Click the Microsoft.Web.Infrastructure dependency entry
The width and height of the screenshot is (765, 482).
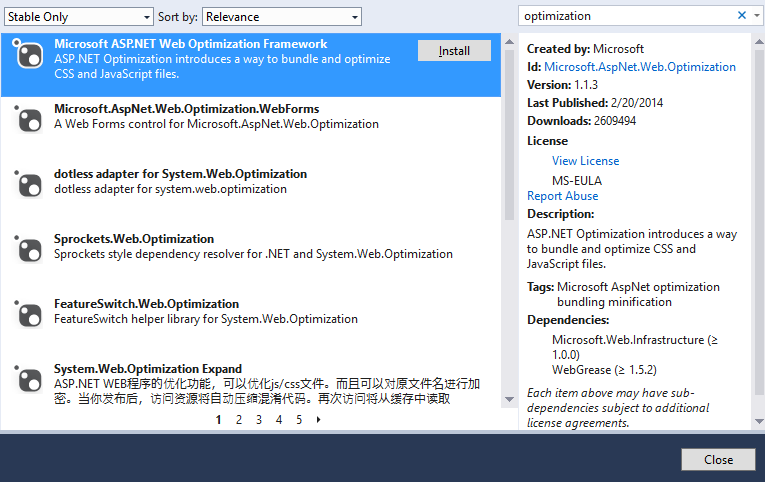pyautogui.click(x=635, y=347)
